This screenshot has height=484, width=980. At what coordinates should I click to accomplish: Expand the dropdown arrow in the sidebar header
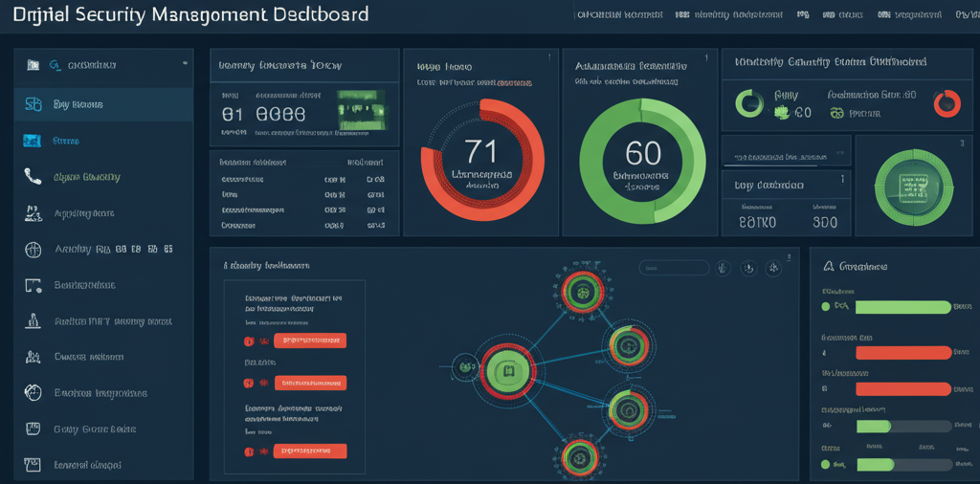coord(184,63)
